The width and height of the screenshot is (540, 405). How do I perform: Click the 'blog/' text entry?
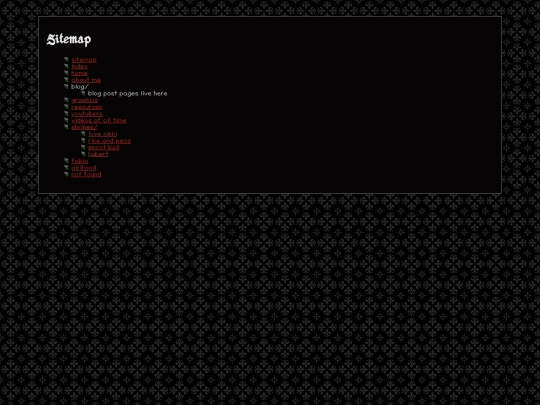(x=80, y=87)
